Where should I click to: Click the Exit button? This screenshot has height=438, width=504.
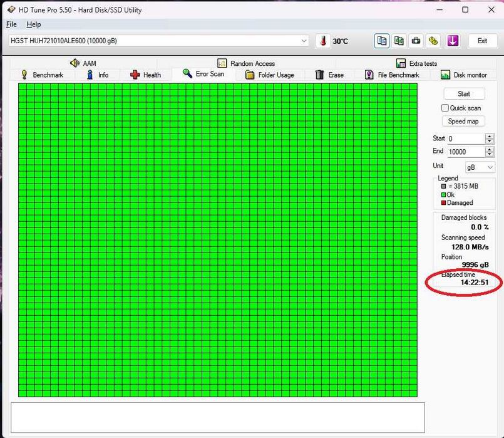[x=482, y=41]
